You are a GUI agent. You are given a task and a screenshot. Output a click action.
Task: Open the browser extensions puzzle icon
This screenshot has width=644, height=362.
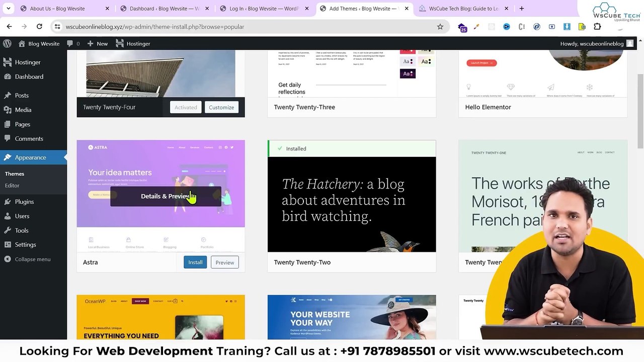[597, 27]
